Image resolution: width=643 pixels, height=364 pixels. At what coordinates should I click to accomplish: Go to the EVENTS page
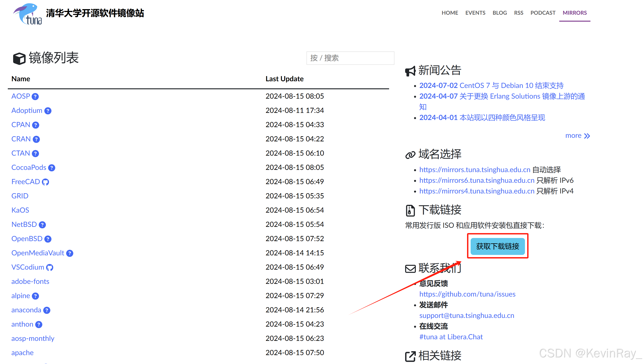tap(475, 13)
